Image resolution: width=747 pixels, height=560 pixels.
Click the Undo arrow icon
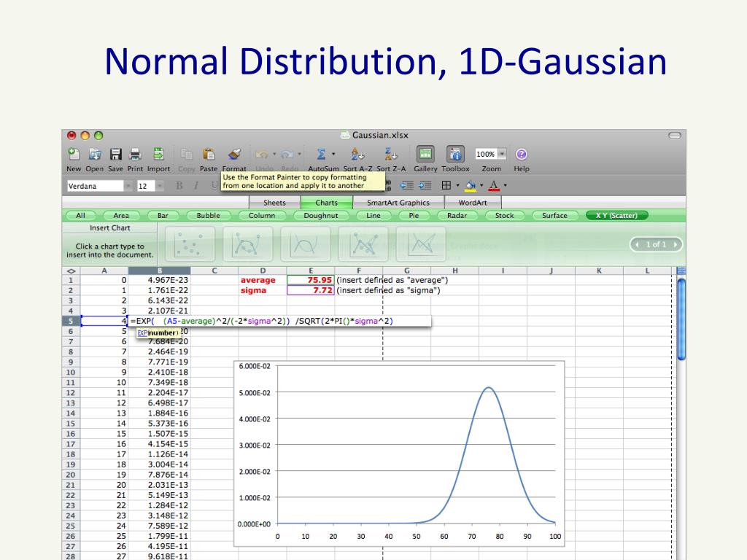click(x=262, y=155)
